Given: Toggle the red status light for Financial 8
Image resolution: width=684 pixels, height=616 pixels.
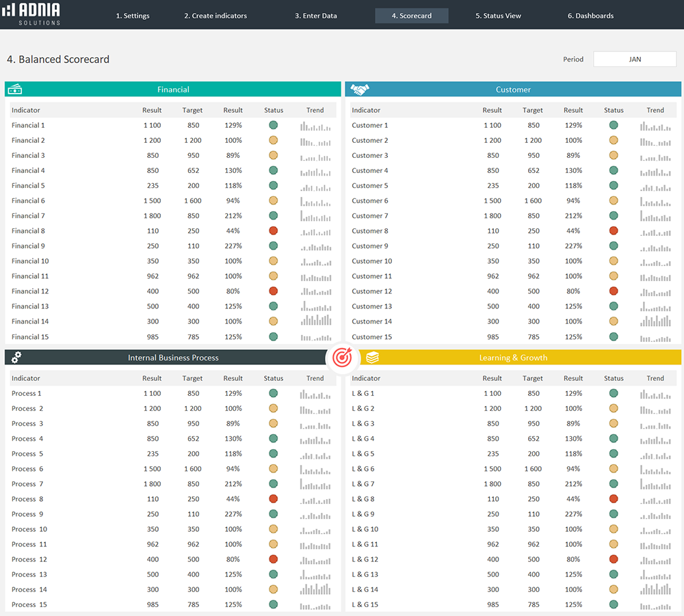Looking at the screenshot, I should 273,230.
